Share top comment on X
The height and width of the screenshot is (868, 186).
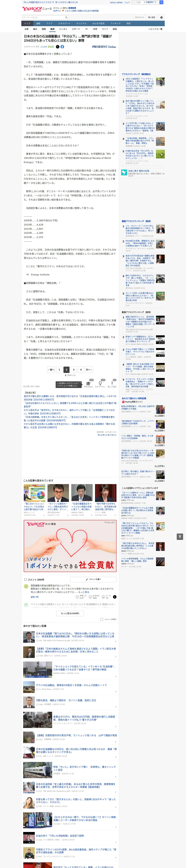coord(115,597)
